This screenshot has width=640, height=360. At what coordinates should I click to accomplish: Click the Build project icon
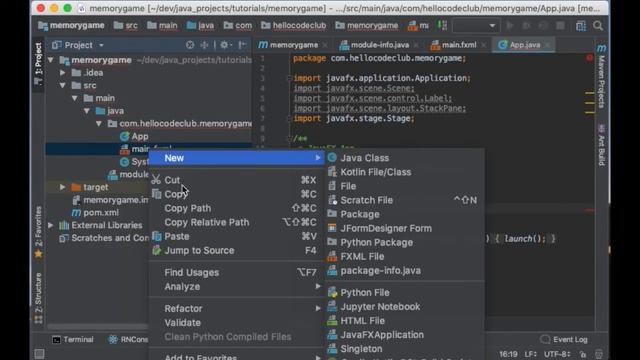point(442,26)
